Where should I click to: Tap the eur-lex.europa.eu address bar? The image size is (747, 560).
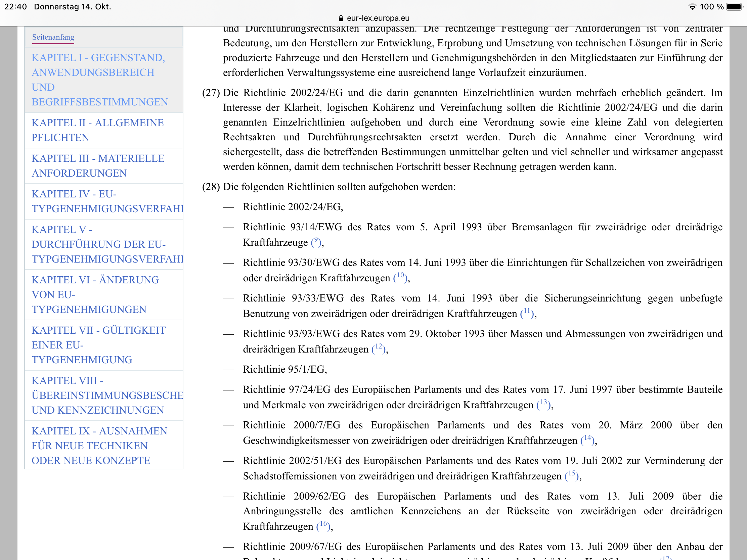pyautogui.click(x=373, y=18)
